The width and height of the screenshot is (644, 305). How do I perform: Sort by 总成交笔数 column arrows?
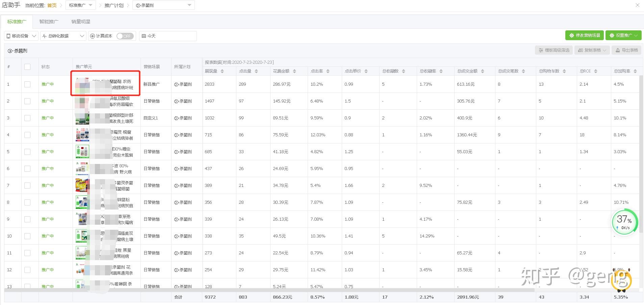point(523,71)
